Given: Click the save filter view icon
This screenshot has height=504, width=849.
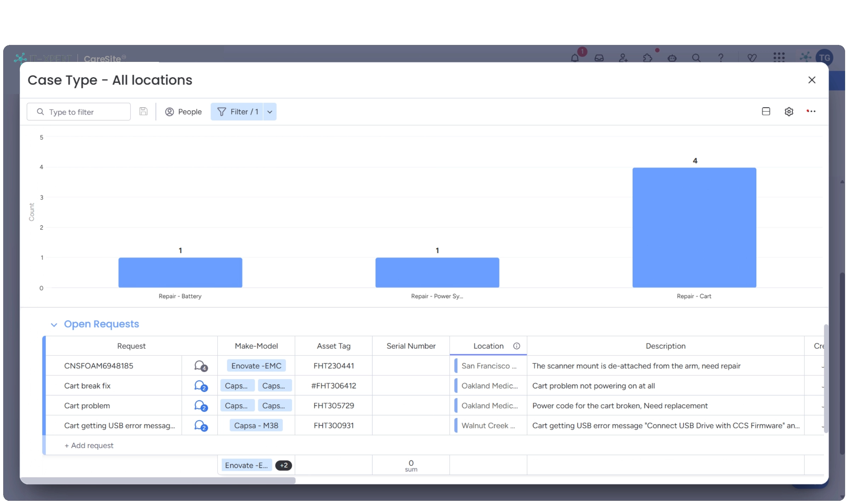Looking at the screenshot, I should [143, 112].
